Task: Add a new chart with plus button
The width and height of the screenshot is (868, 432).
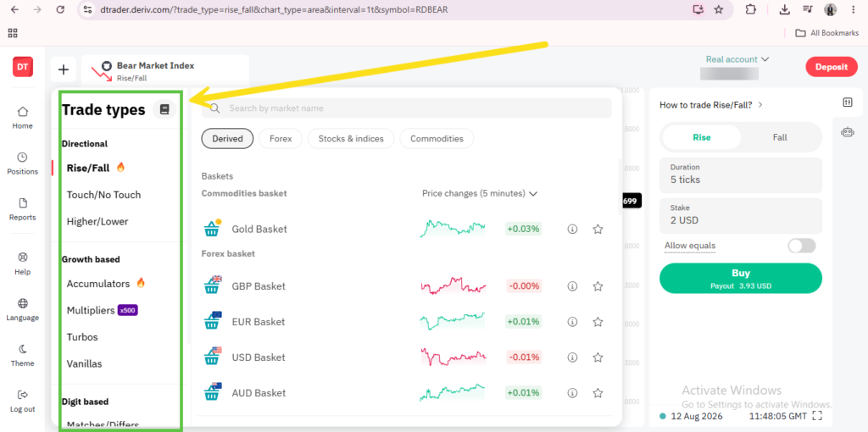Action: (64, 69)
